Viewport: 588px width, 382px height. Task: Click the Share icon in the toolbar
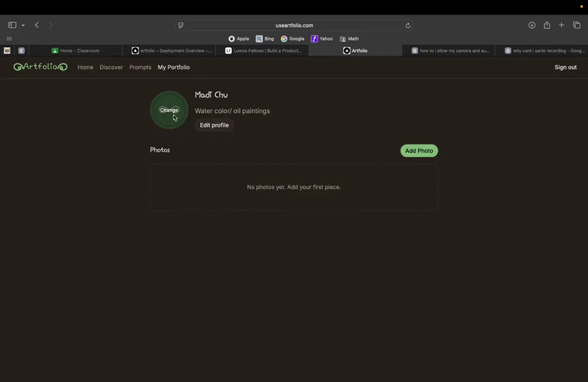pyautogui.click(x=547, y=25)
